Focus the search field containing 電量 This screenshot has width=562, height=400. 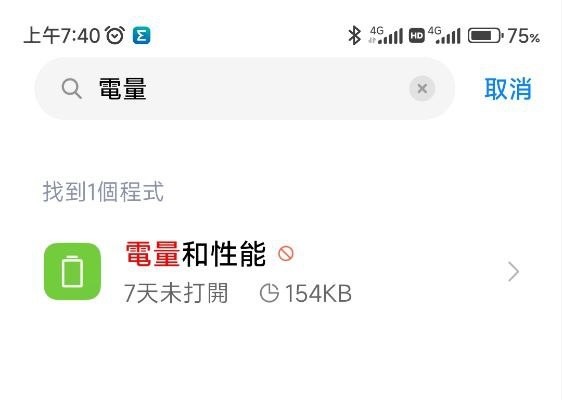pyautogui.click(x=245, y=89)
